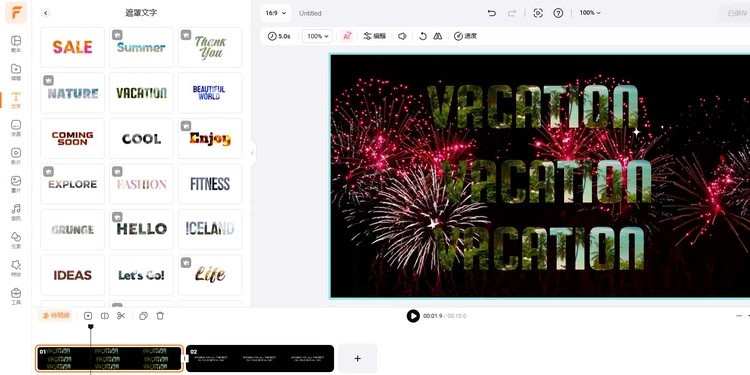Click the back arrow in text panel

46,13
